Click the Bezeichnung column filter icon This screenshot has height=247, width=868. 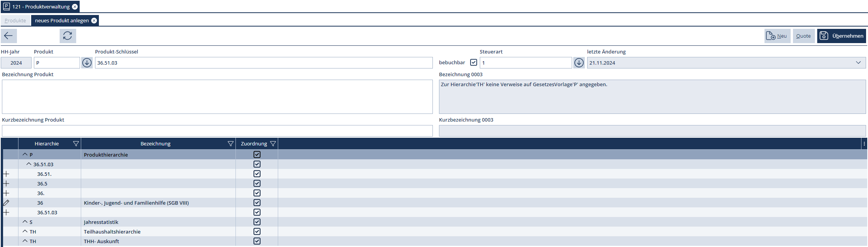(x=230, y=144)
